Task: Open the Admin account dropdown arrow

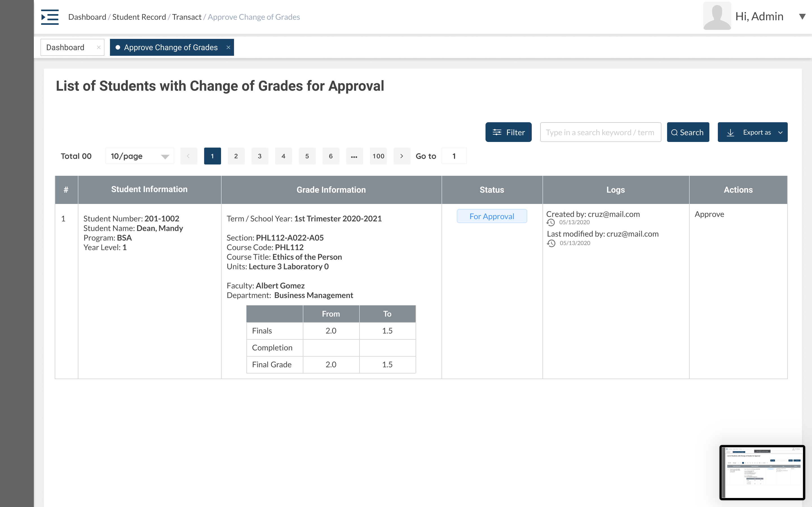Action: 802,16
